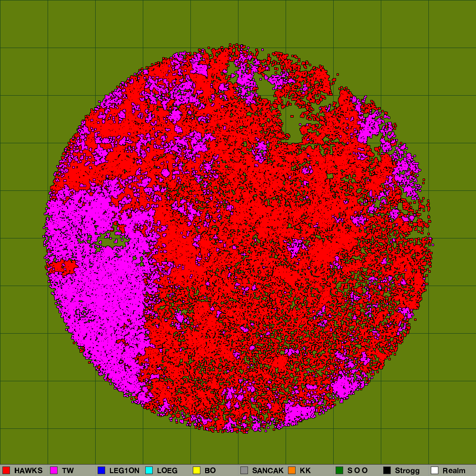Pick the orange KK legend swatch
The width and height of the screenshot is (476, 476).
(292, 470)
